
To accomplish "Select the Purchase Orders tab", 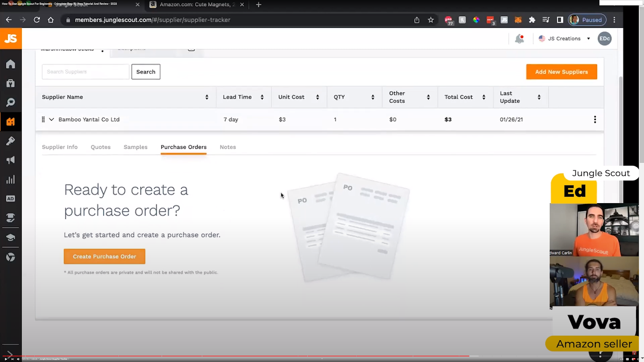I will (x=184, y=147).
